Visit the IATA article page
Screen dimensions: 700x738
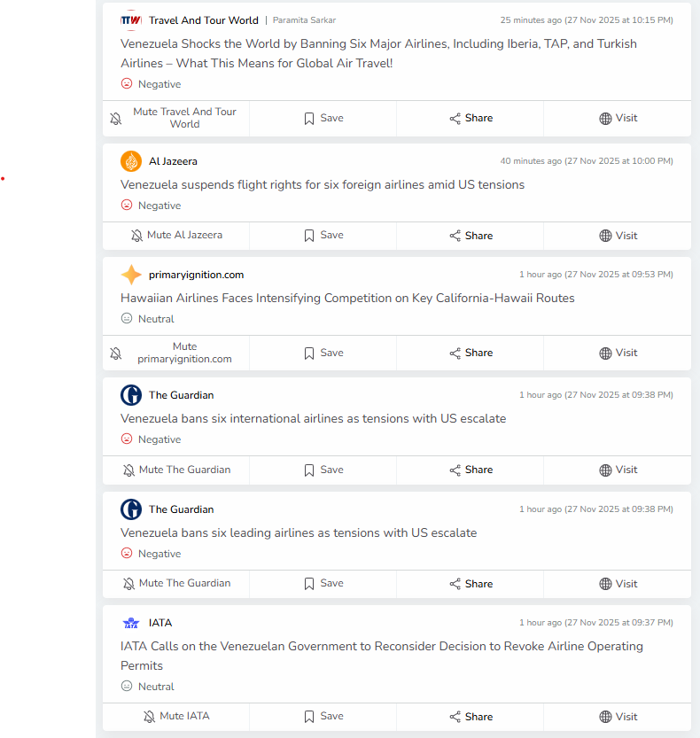[618, 717]
